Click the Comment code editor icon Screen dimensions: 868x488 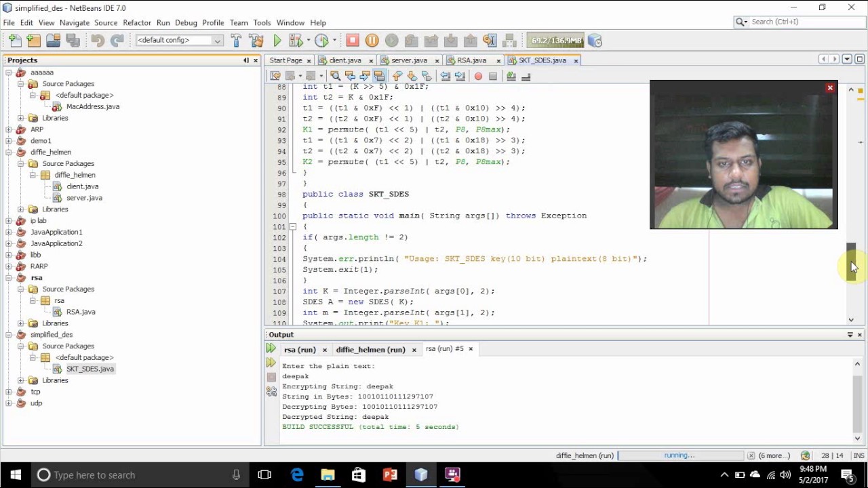[x=511, y=76]
